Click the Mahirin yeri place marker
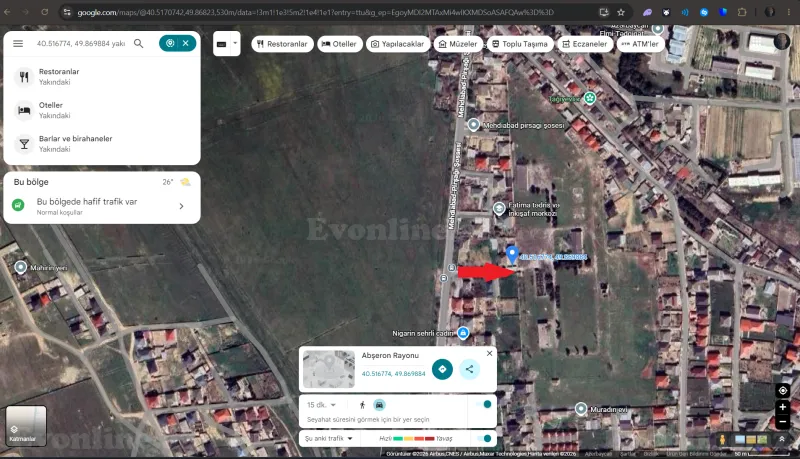 20,267
